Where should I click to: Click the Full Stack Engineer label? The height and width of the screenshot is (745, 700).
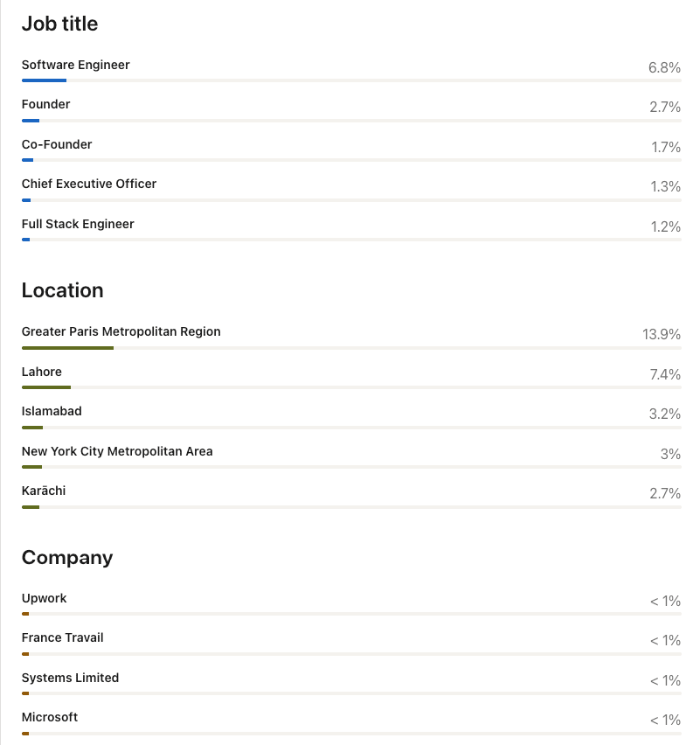78,224
